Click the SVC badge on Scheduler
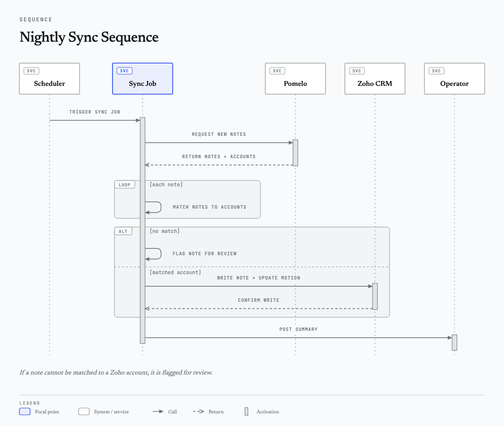Screen dimensions: 504x426 click(32, 71)
